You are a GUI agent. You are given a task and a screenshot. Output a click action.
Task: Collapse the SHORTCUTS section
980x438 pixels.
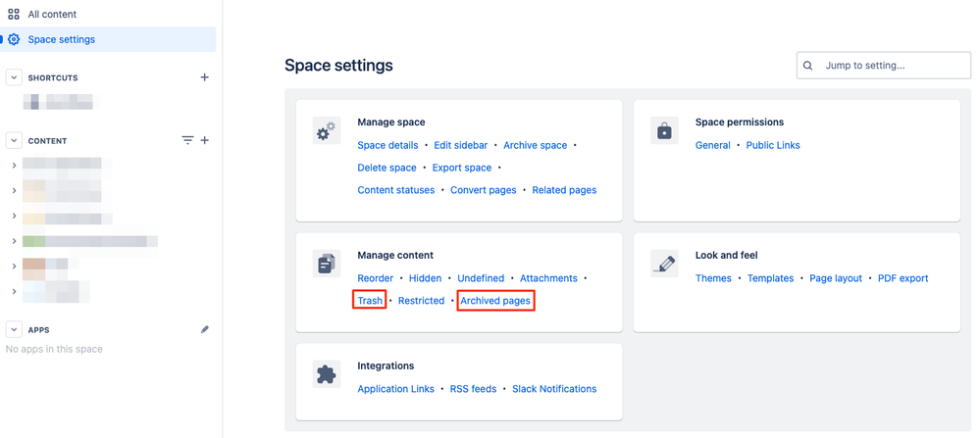click(x=14, y=77)
